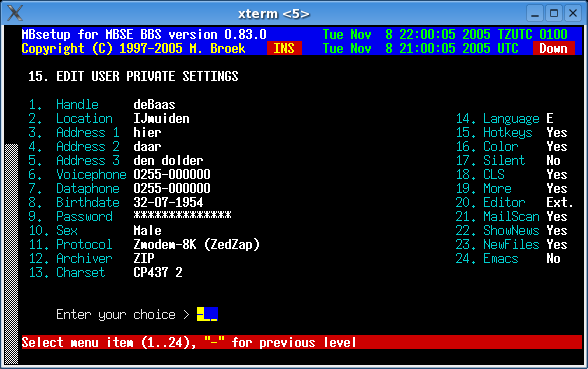Viewport: 588px width, 369px height.
Task: Select menu item 3. Address 1
Action: pyautogui.click(x=74, y=132)
